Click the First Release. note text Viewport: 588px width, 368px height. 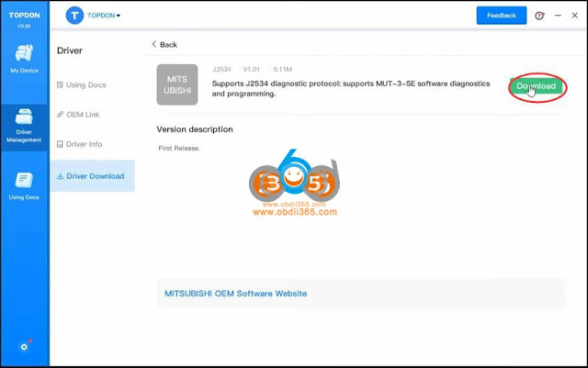[179, 149]
